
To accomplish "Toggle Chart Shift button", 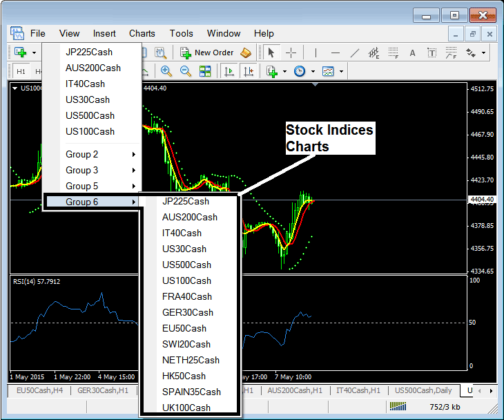I will [249, 71].
